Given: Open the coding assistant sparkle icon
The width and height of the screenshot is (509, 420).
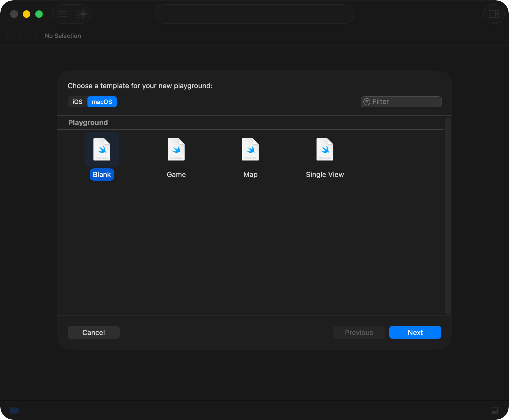Looking at the screenshot, I should click(81, 14).
